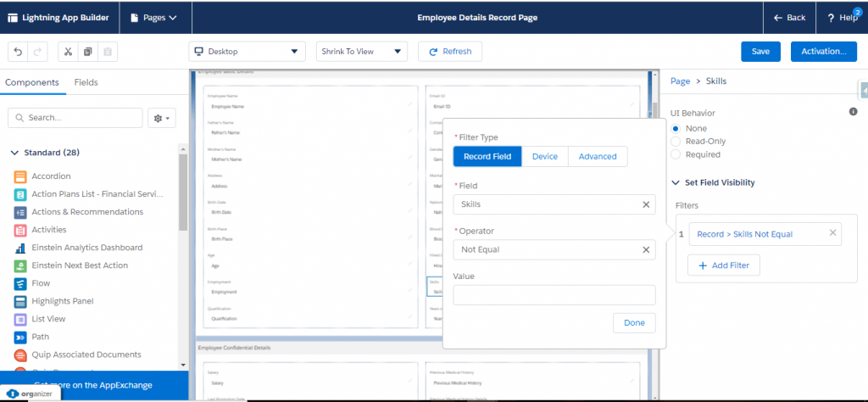Open the organizer extension badge
This screenshot has height=402, width=868.
[30, 394]
